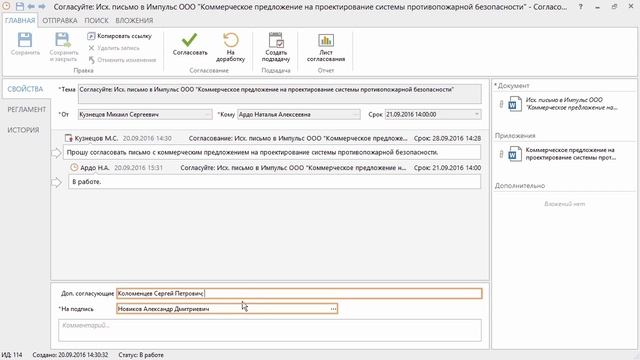Click the arrow icon beside Прошу согласовать message
640x360 pixels.
coord(56,153)
